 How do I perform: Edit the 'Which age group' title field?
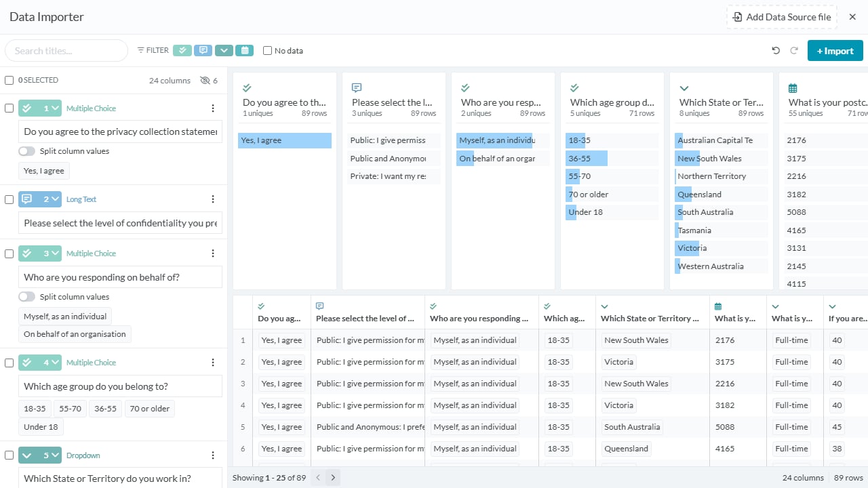coord(120,386)
